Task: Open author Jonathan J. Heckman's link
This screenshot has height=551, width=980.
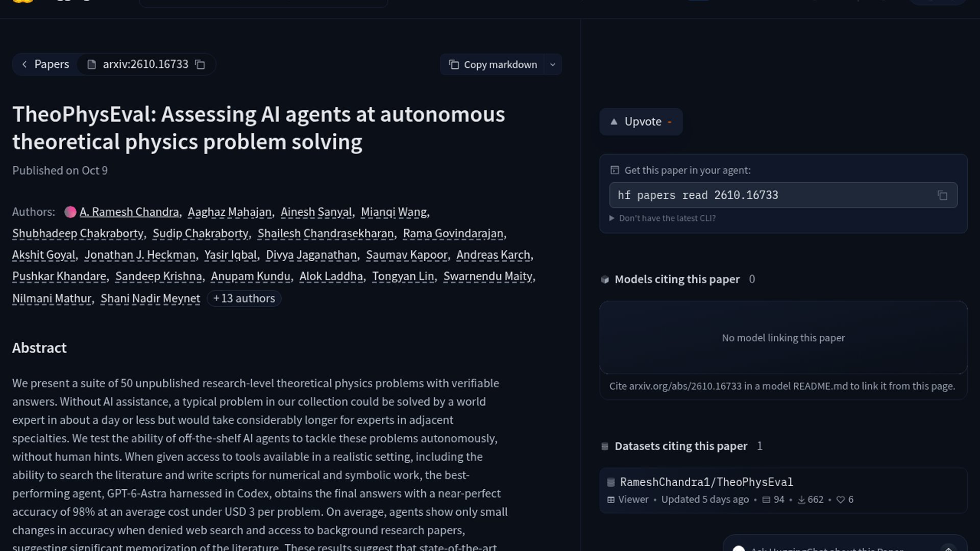Action: point(140,255)
